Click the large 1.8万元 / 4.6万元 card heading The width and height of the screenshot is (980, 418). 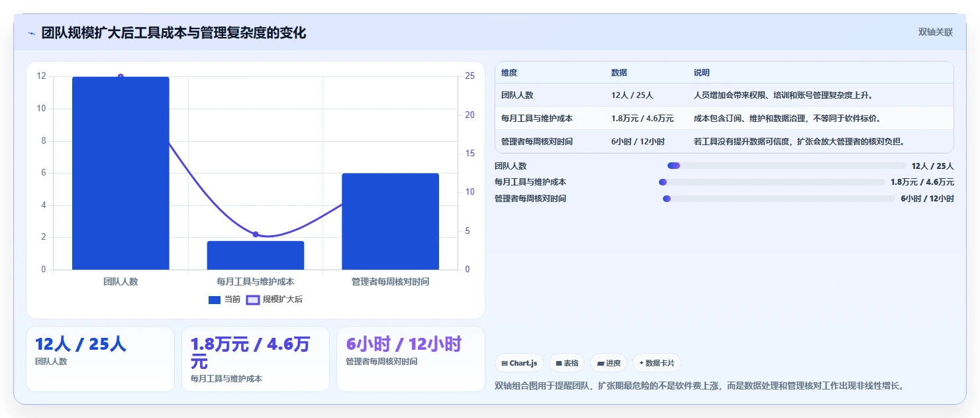point(250,353)
